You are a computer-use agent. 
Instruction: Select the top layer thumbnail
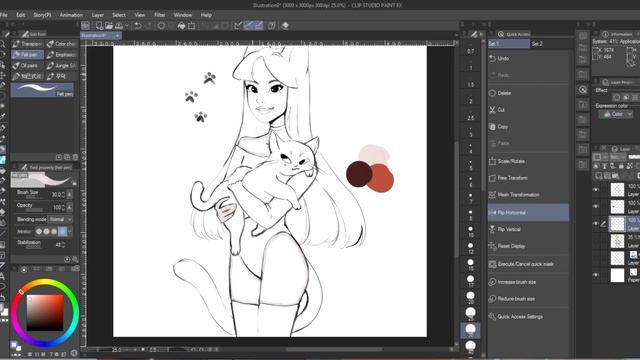click(x=617, y=189)
